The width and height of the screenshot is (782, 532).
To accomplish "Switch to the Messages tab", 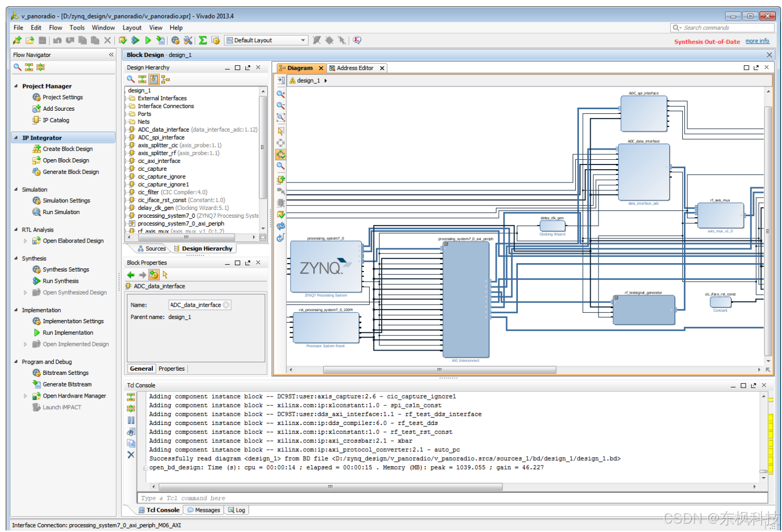I will click(x=203, y=510).
